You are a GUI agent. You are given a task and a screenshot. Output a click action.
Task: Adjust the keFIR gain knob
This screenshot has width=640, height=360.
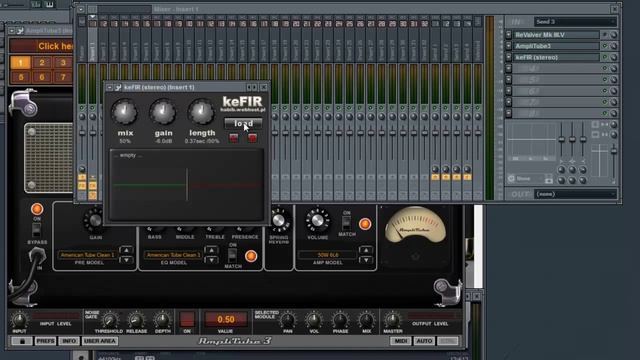(x=163, y=112)
